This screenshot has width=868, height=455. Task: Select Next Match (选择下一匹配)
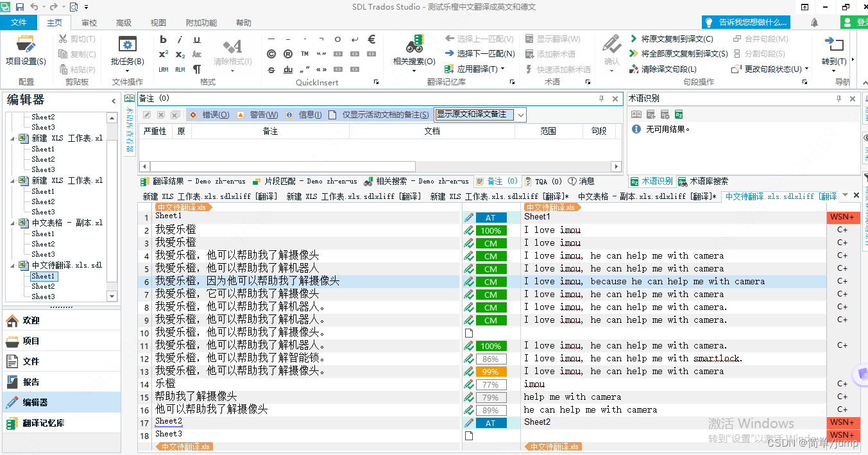[480, 54]
